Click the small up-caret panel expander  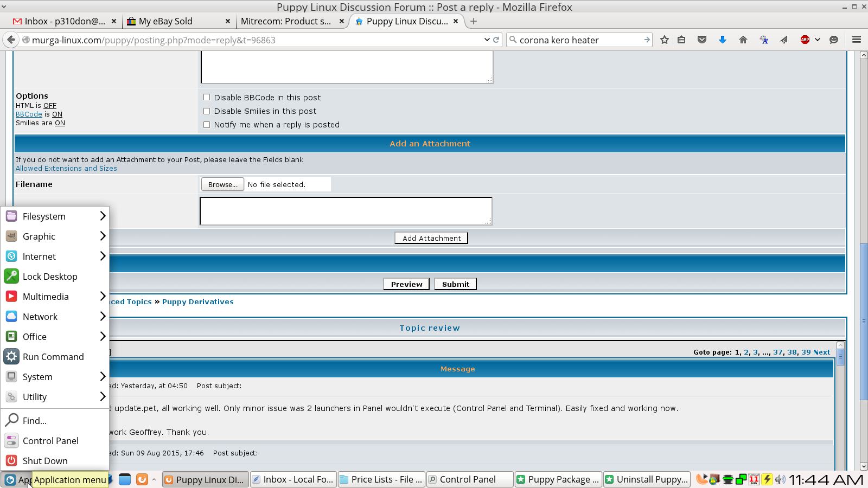(x=154, y=479)
